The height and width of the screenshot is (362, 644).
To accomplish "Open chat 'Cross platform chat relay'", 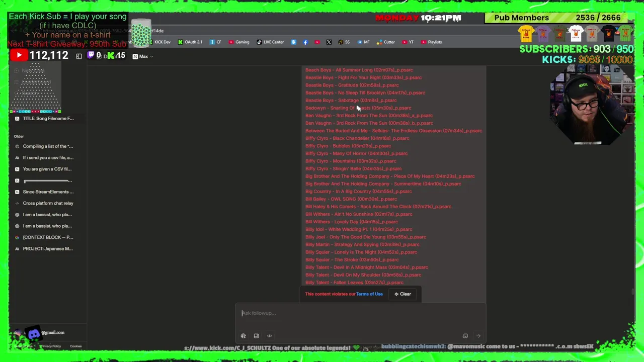I will tap(44, 203).
